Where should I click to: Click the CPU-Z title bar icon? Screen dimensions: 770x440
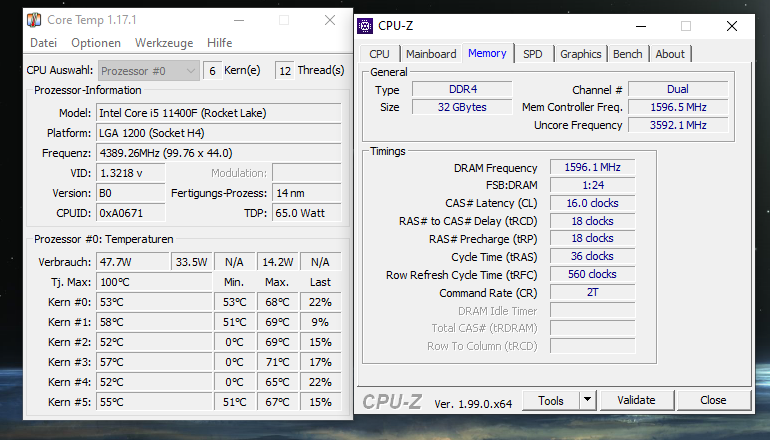[365, 26]
